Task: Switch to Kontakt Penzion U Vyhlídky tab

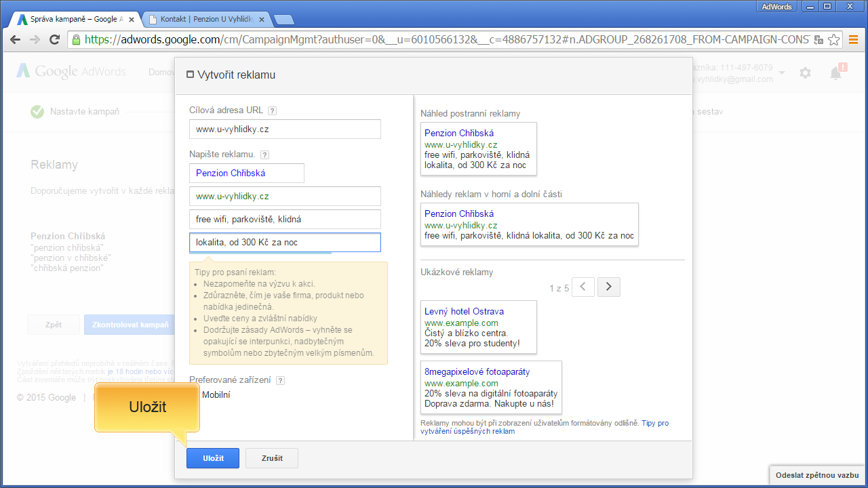Action: point(206,20)
